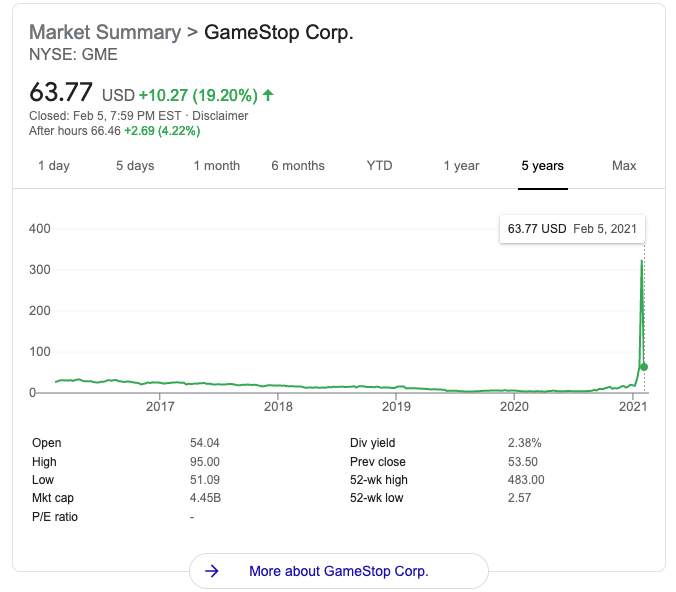Select the 1 day range tab
Screen dimensions: 676x592
pyautogui.click(x=54, y=166)
